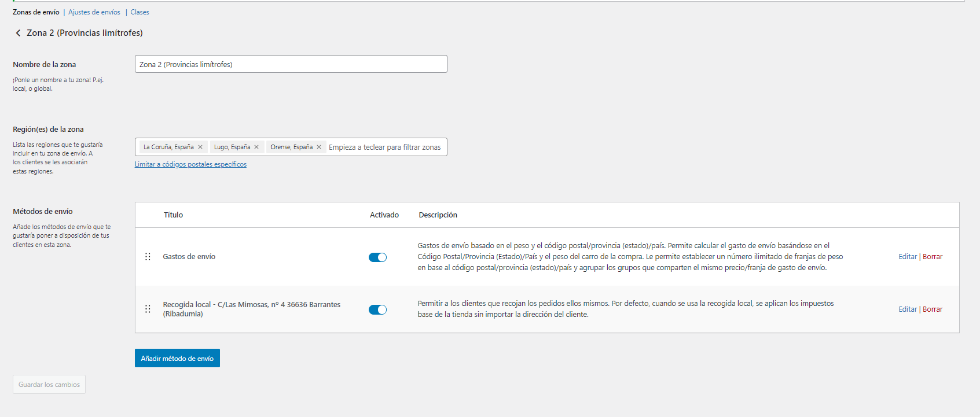Viewport: 980px width, 417px height.
Task: Click drag handle for Recogida local row
Action: click(148, 309)
